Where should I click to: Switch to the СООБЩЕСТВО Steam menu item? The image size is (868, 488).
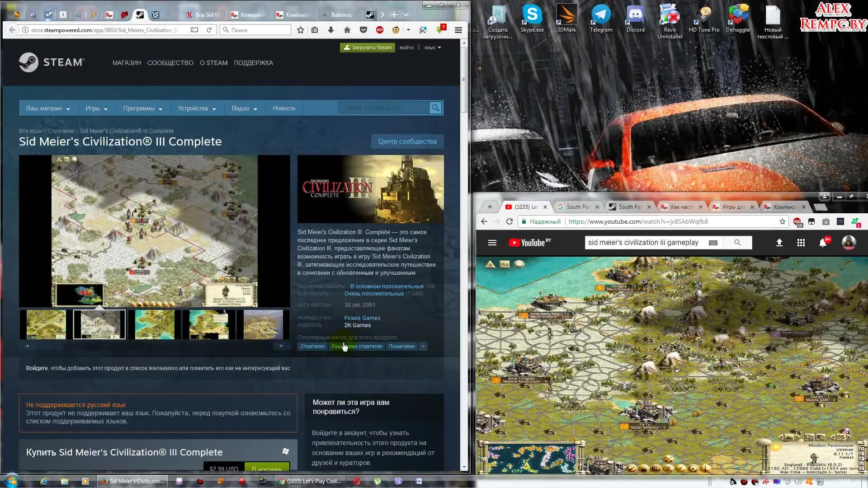click(170, 63)
